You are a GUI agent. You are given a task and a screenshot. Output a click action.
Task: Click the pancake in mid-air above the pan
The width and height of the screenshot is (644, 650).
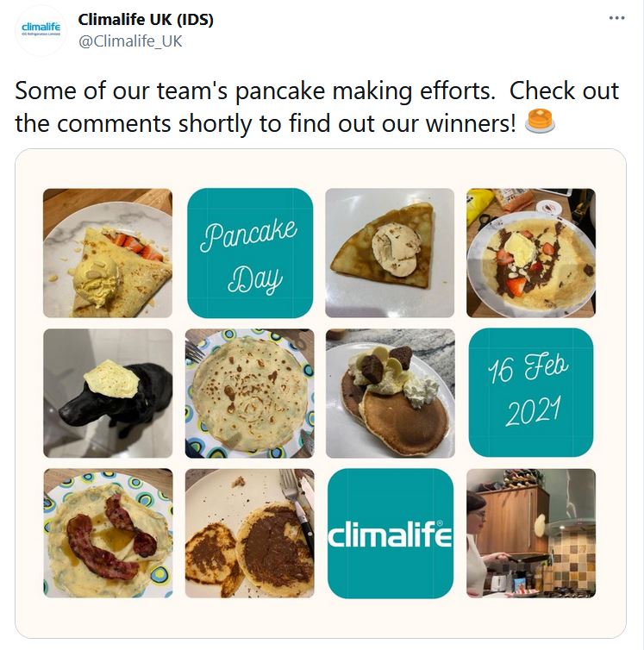coord(540,524)
